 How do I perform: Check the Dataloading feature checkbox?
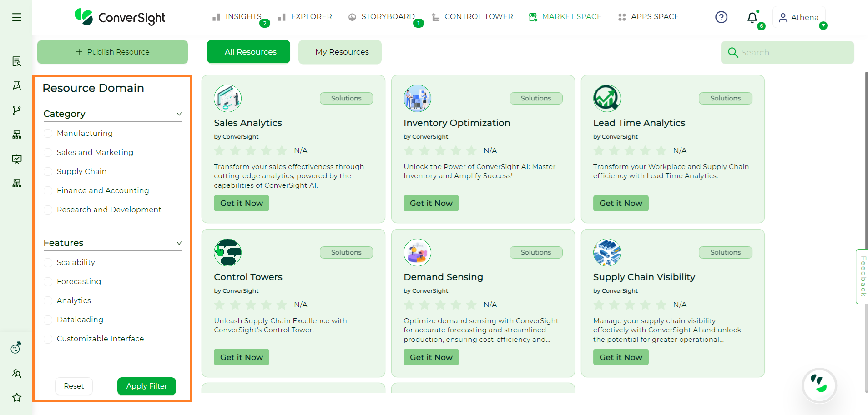click(x=48, y=320)
